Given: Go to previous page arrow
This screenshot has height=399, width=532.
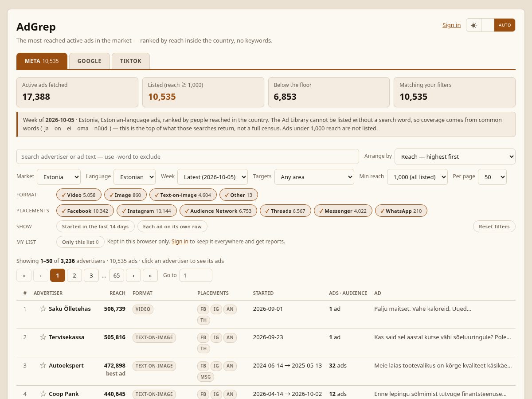Looking at the screenshot, I should 41,275.
